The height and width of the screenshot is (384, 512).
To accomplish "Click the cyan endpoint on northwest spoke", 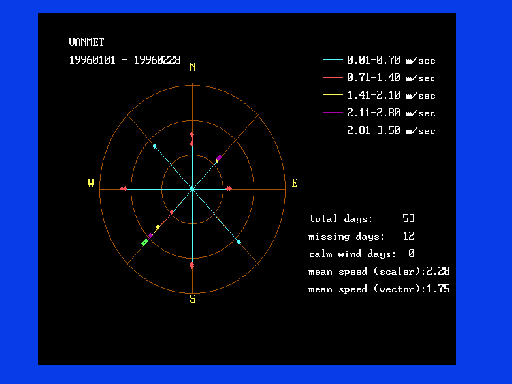I will [x=154, y=146].
